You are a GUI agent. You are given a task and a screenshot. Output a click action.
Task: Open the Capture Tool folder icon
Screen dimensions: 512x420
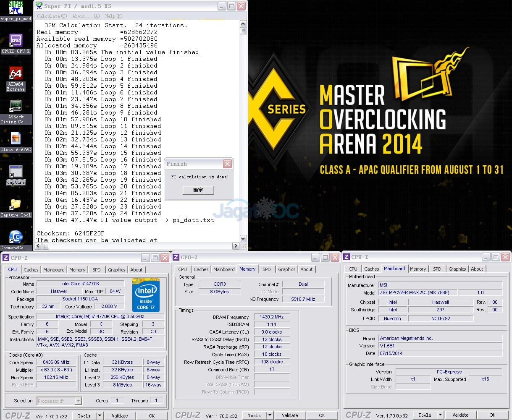click(x=16, y=205)
